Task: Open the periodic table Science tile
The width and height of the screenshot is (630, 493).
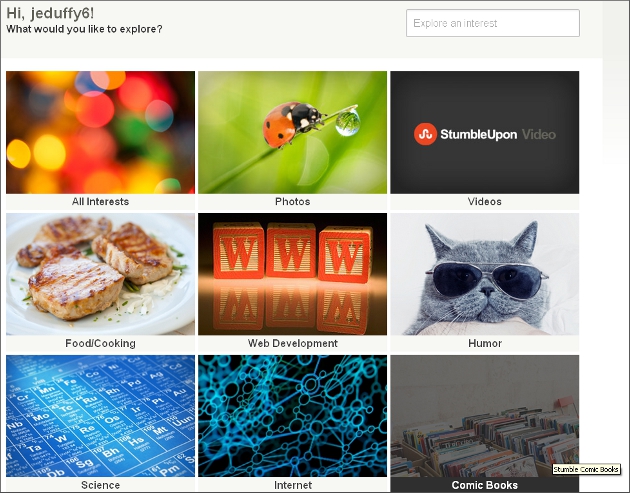Action: [x=100, y=416]
